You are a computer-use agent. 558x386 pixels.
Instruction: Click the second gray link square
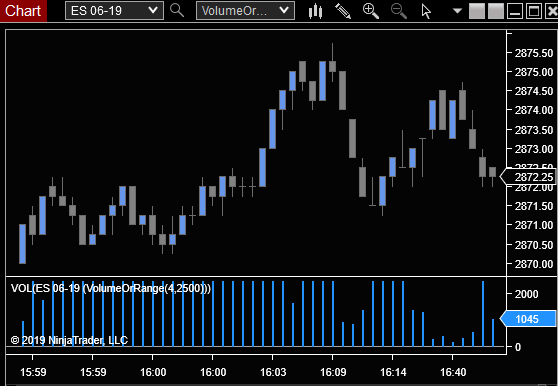click(496, 11)
